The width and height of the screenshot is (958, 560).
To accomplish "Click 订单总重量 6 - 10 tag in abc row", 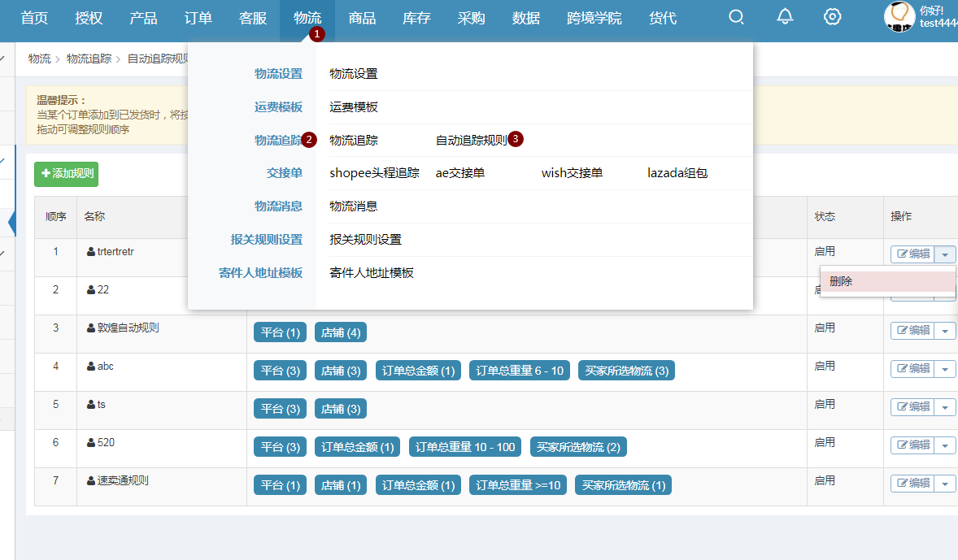I will (x=520, y=371).
